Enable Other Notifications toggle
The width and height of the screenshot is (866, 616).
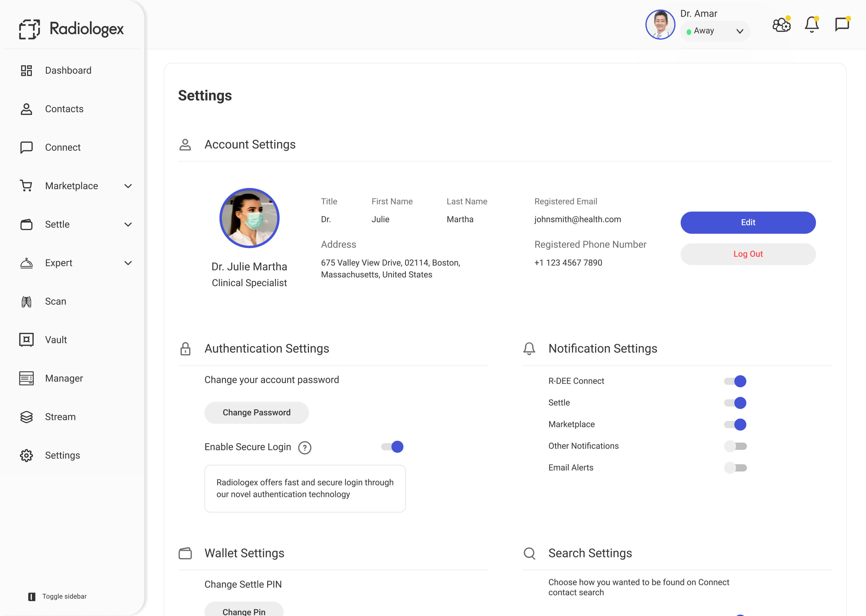point(735,446)
